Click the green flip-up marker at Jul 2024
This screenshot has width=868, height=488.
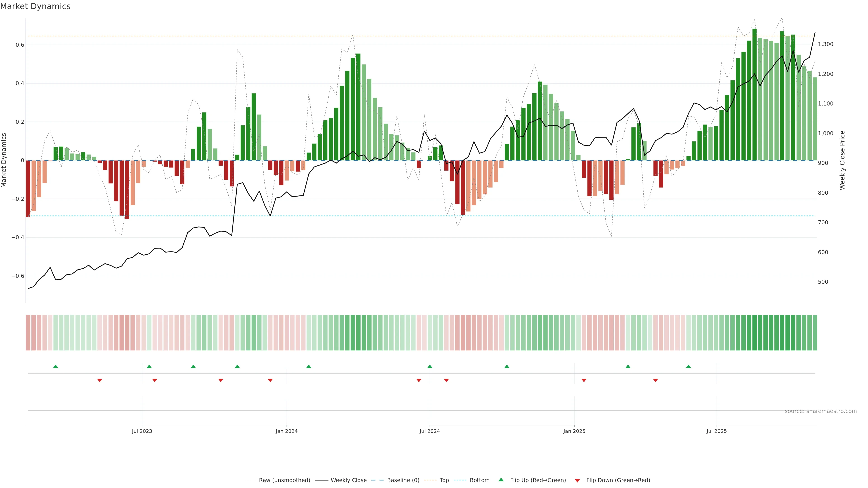pyautogui.click(x=430, y=366)
